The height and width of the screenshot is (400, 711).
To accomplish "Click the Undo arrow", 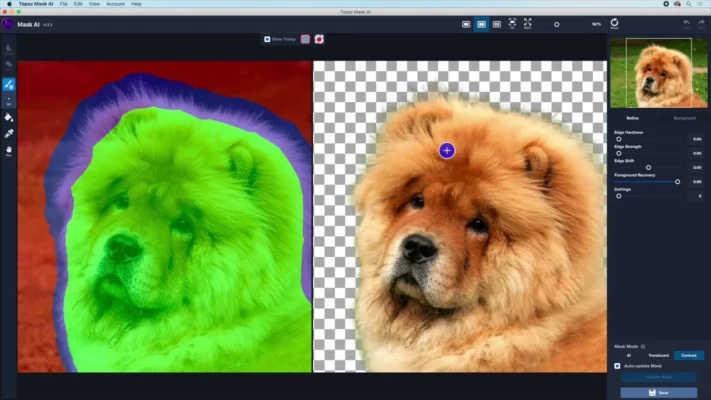I will 687,24.
